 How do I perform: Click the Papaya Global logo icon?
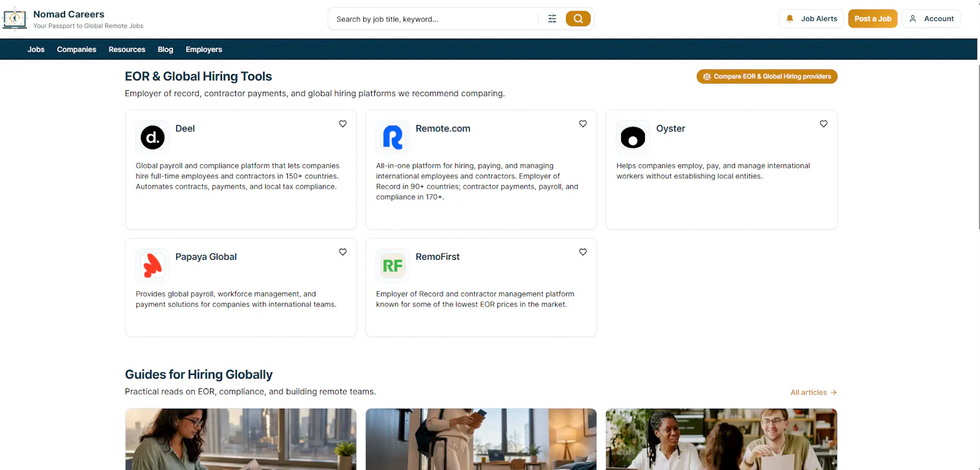[153, 265]
